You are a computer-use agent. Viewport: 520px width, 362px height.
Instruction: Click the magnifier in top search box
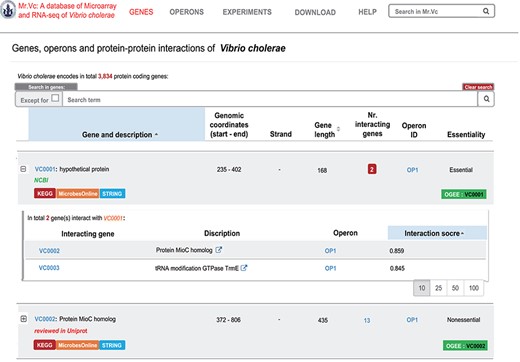(x=486, y=11)
